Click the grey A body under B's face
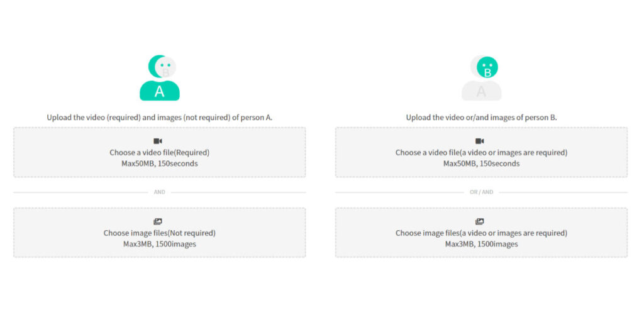 [481, 92]
